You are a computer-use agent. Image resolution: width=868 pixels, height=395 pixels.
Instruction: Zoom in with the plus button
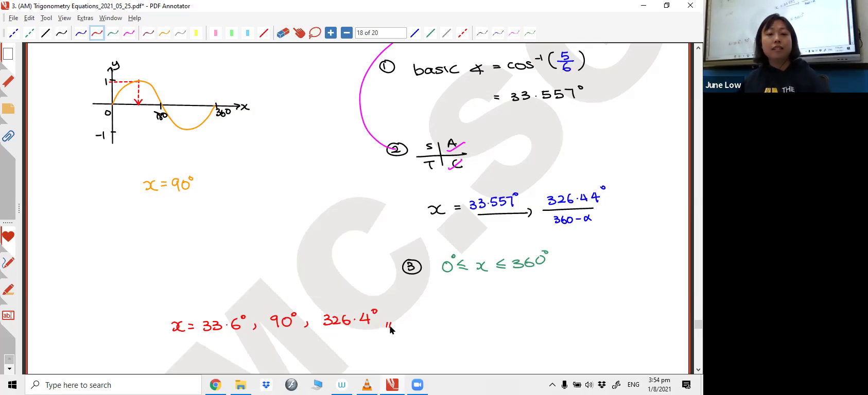coord(331,33)
